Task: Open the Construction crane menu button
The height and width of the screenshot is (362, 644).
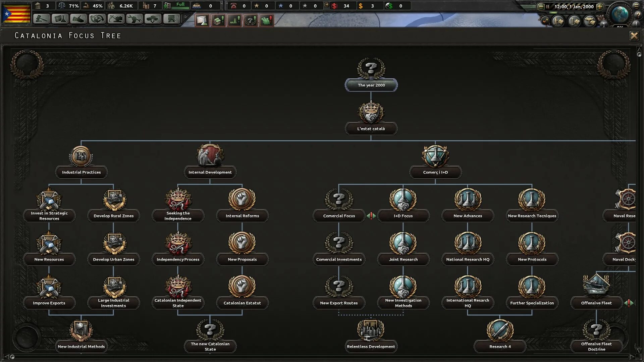Action: click(x=116, y=19)
